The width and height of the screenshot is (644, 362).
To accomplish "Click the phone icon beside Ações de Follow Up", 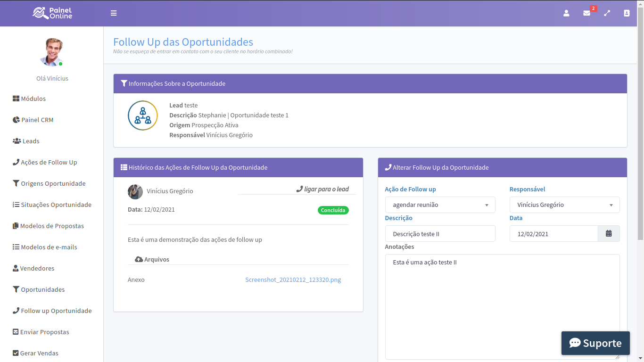I will click(x=16, y=162).
